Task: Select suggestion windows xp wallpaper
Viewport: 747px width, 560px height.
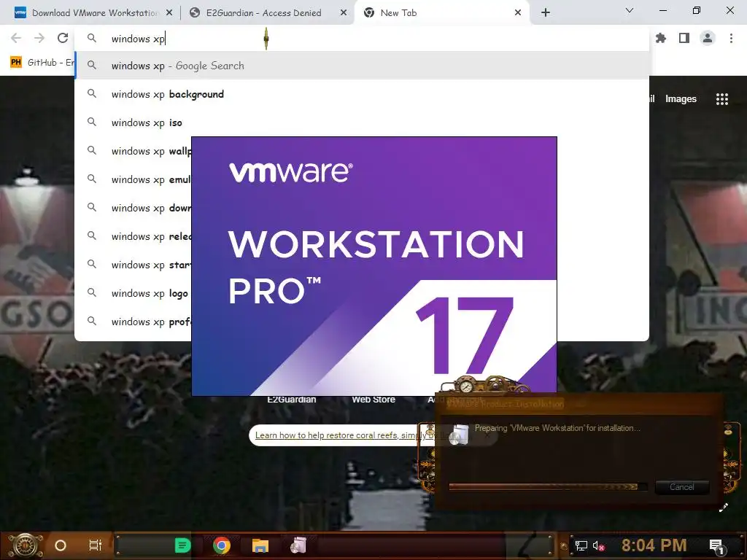Action: tap(133, 151)
